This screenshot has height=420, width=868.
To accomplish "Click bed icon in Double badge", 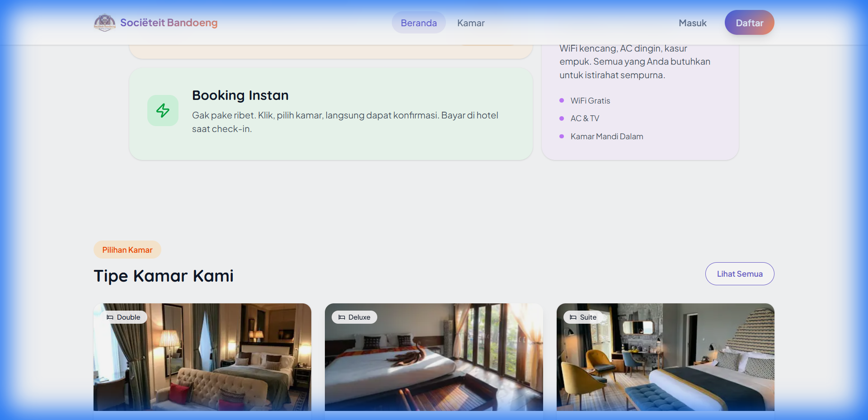I will click(x=110, y=317).
